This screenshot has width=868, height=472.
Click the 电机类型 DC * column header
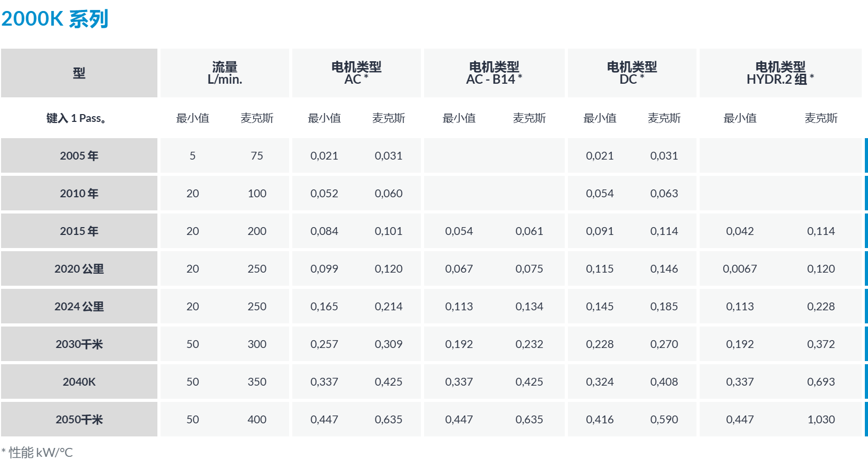coord(632,73)
